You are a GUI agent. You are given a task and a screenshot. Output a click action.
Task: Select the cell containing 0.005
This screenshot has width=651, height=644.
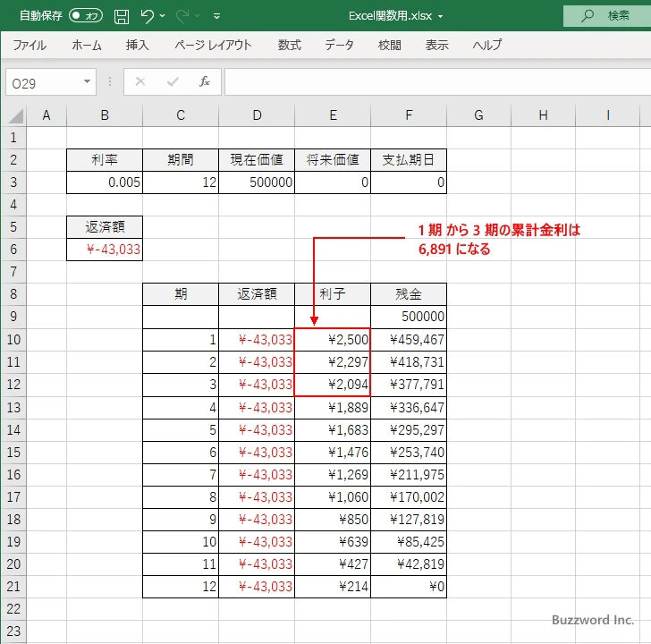coord(105,182)
